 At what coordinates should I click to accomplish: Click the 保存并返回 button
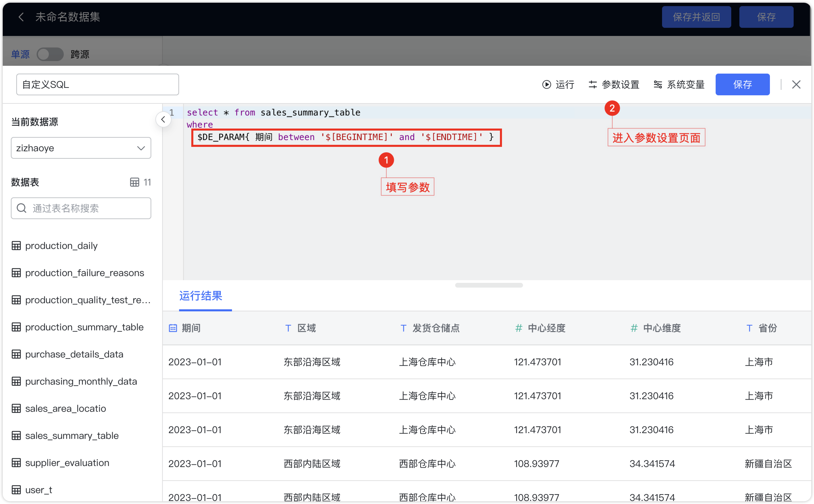coord(696,17)
